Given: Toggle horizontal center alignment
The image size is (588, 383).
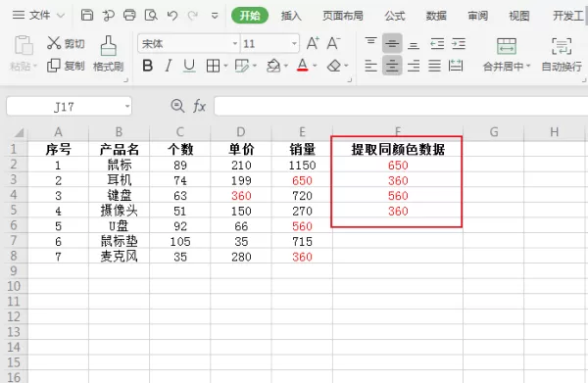Looking at the screenshot, I should click(x=392, y=66).
